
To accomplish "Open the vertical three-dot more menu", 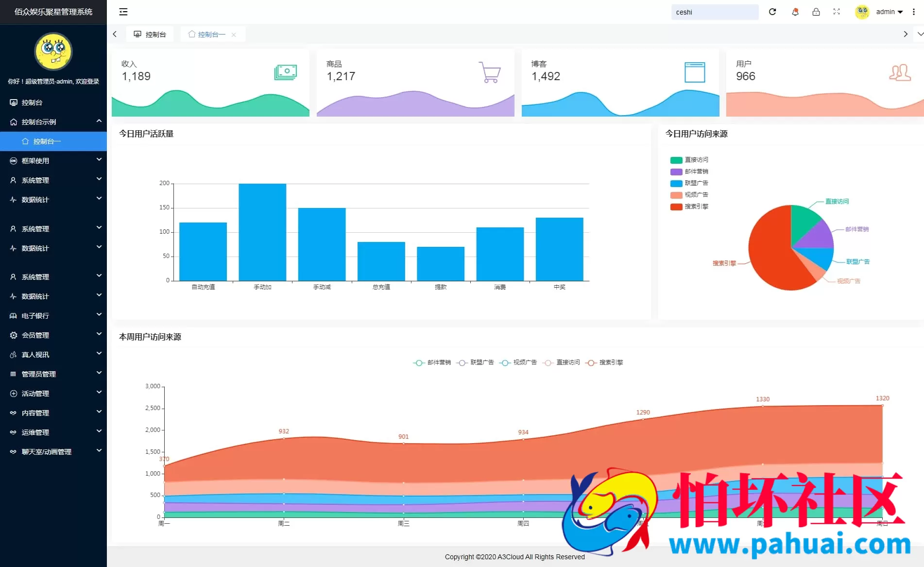I will (x=914, y=12).
